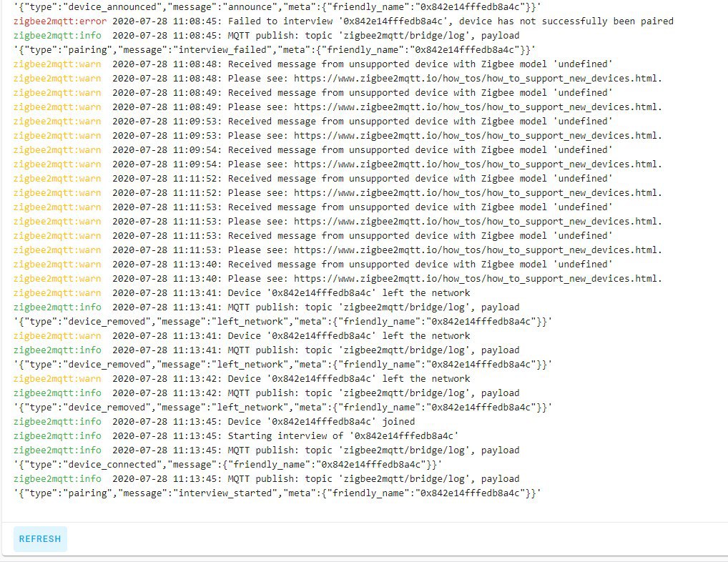Click the device_announced JSON payload line
The width and height of the screenshot is (728, 562).
tap(277, 7)
